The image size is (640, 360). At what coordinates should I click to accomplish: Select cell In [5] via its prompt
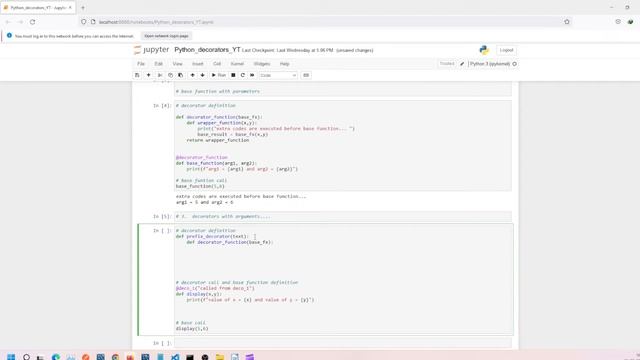pos(162,217)
